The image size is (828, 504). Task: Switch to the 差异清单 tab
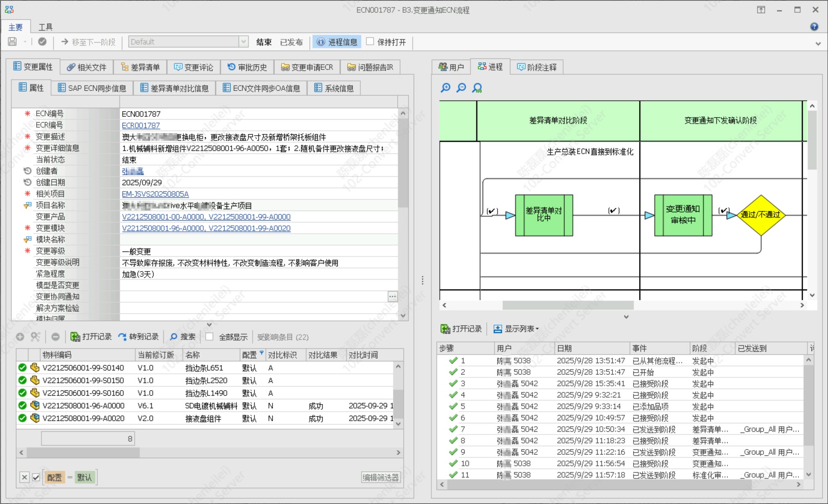click(140, 67)
